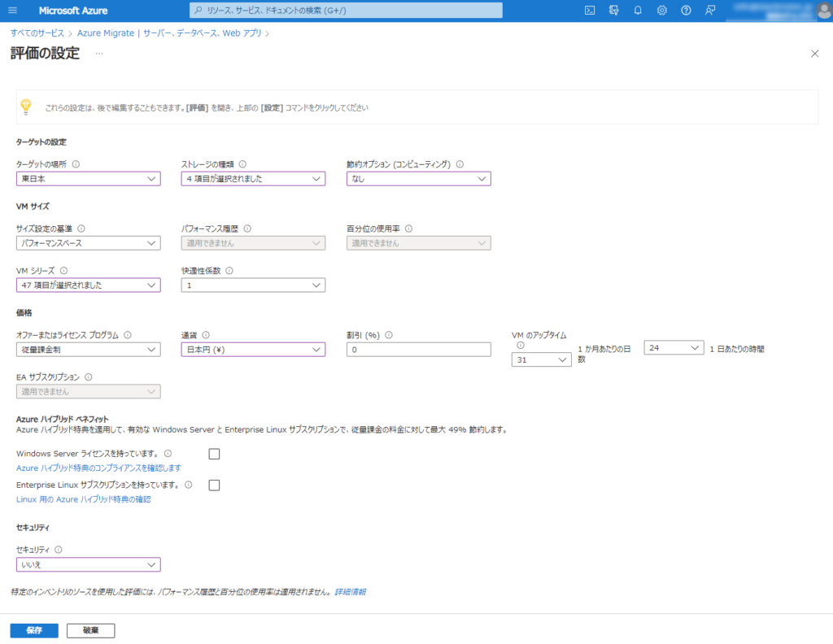Click info icon next to VM シリーズ
The image size is (833, 644).
(x=63, y=270)
